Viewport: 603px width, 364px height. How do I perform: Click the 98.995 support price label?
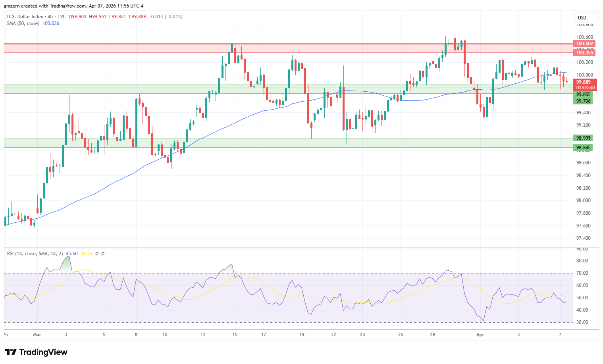tap(584, 138)
